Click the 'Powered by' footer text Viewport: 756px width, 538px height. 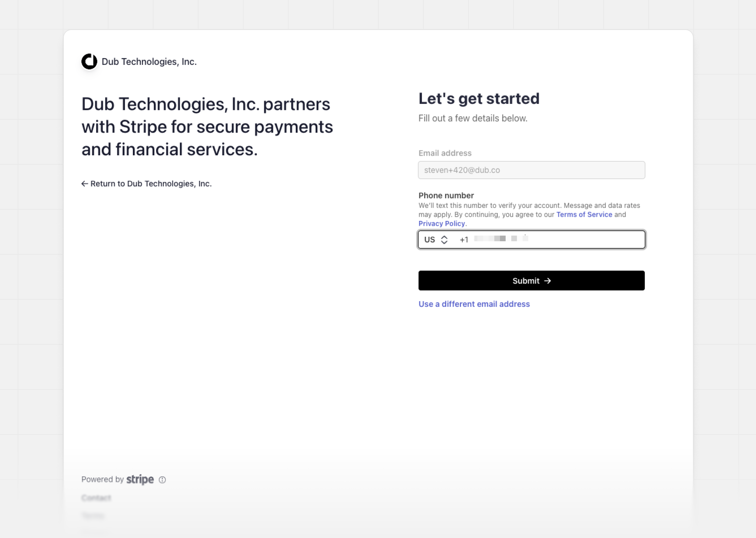[x=102, y=479]
